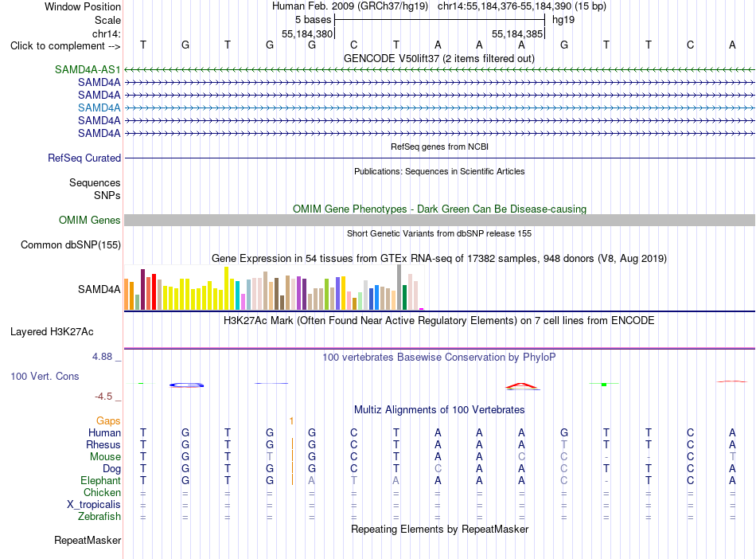Open the RefSeq Curated track label
This screenshot has width=756, height=559.
[84, 158]
